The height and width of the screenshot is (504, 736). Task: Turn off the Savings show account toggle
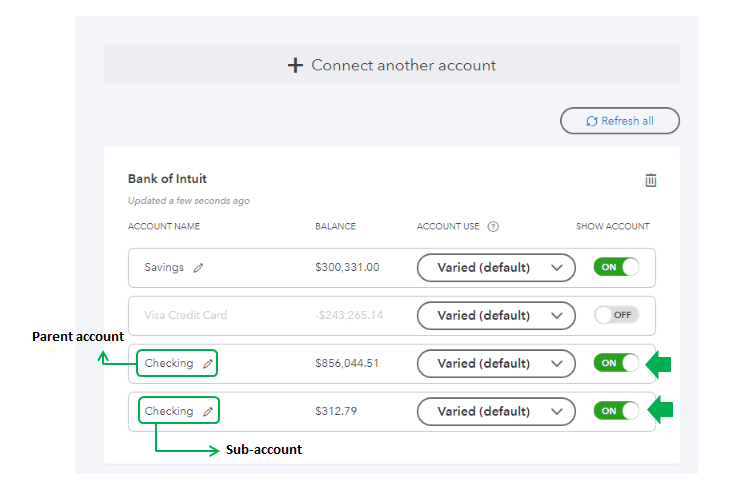click(616, 267)
